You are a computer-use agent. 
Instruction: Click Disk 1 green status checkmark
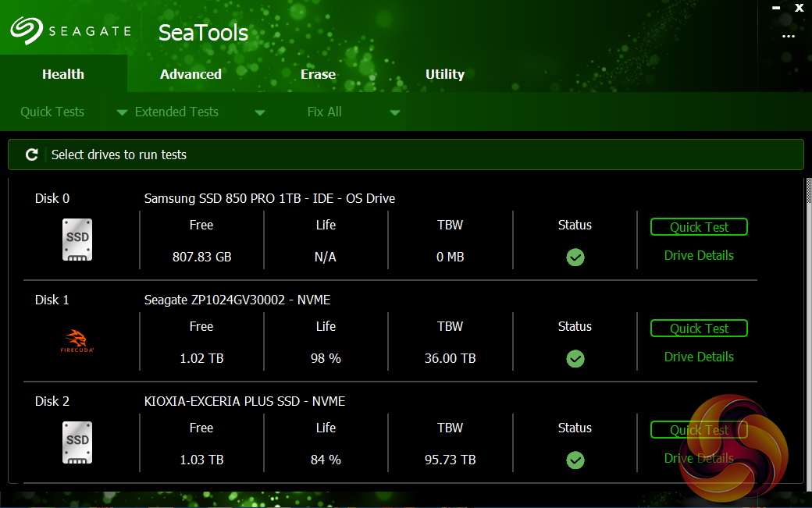coord(575,359)
